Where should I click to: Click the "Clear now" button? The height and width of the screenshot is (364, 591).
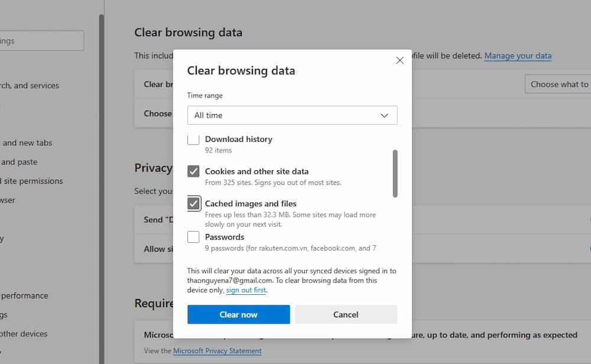click(x=238, y=314)
